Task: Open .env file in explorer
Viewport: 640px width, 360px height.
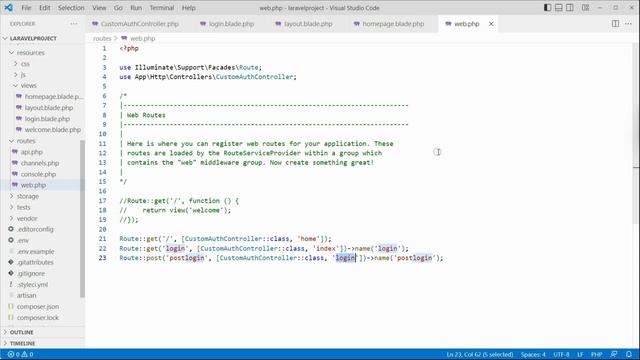Action: click(23, 240)
